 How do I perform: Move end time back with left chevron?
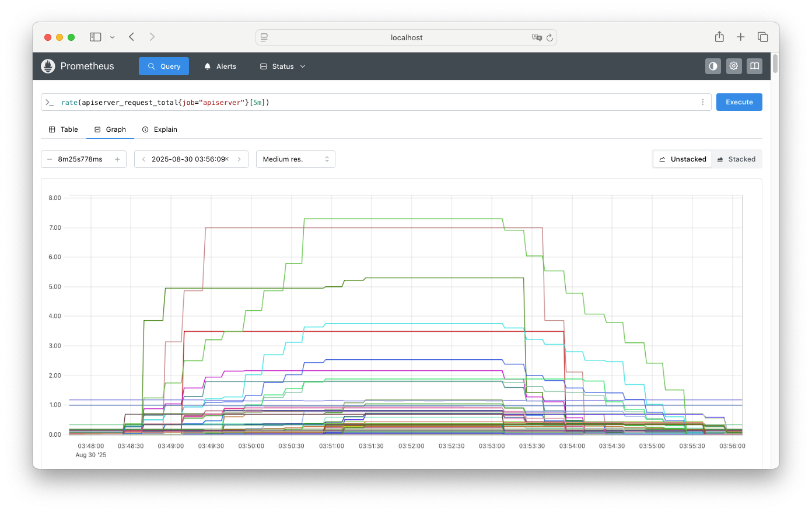coord(143,159)
